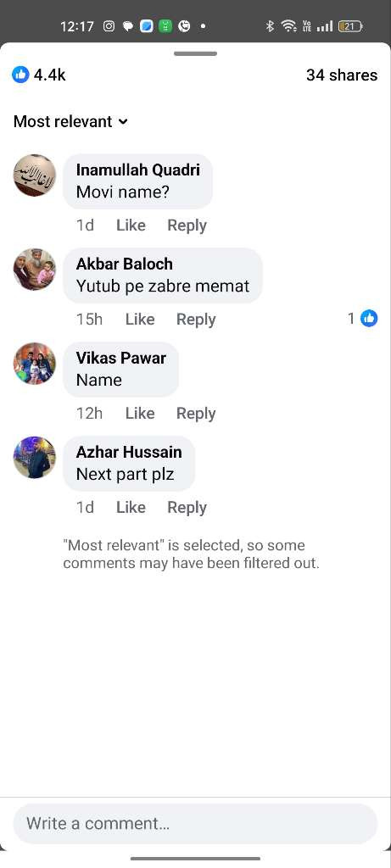Tap the battery indicator in status bar
The image size is (391, 868).
click(x=350, y=26)
